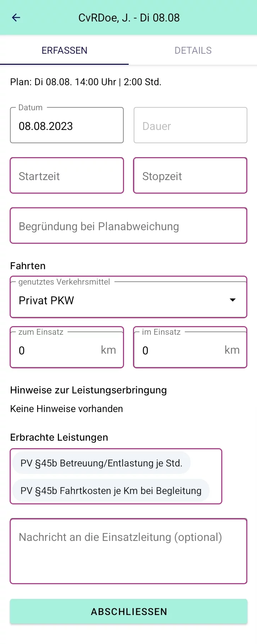This screenshot has width=257, height=644.
Task: Click the Keine Hinweise vorhanden text
Action: point(66,409)
